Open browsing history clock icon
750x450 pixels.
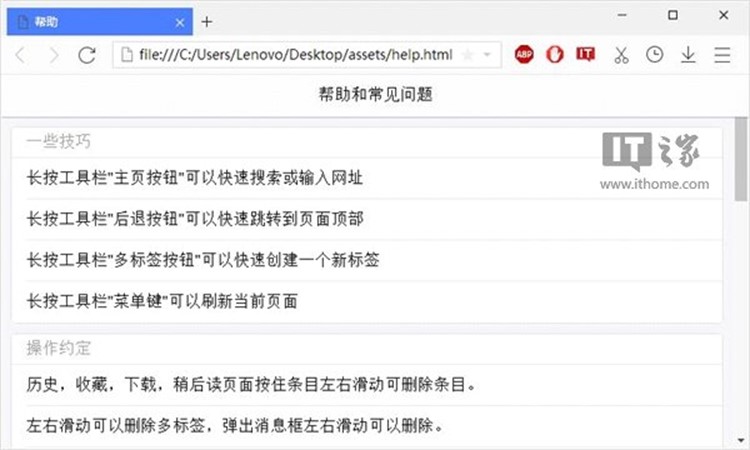click(x=654, y=55)
